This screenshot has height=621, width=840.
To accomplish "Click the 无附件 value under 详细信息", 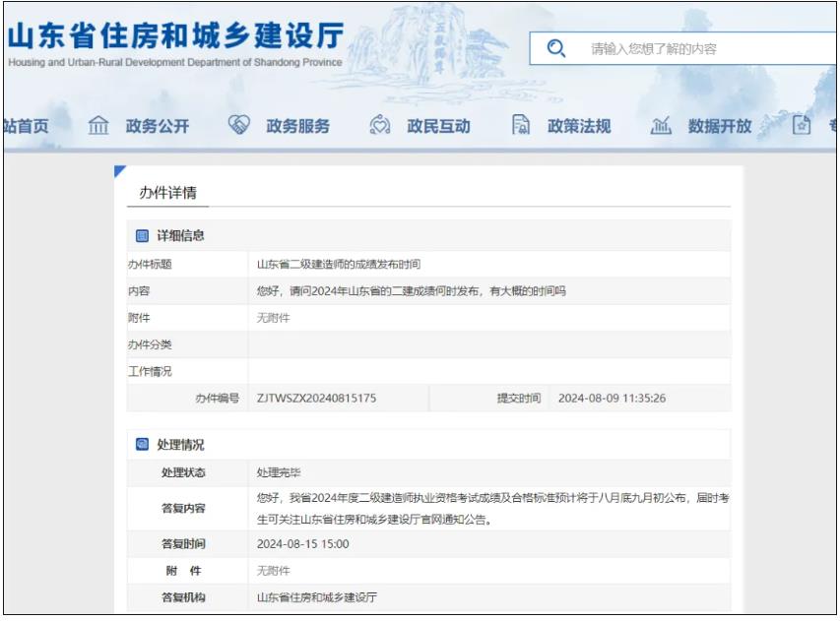I will pyautogui.click(x=273, y=318).
